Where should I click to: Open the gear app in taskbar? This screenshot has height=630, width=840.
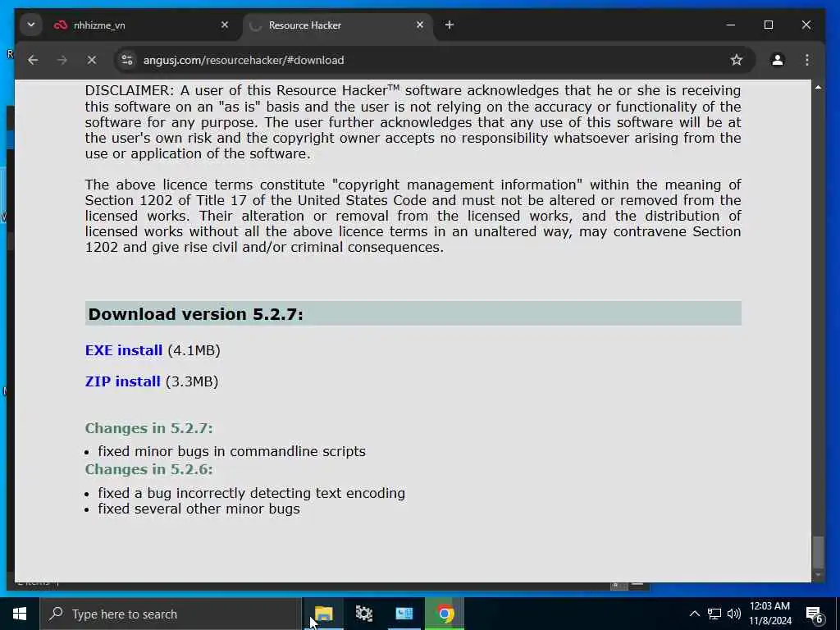click(363, 614)
